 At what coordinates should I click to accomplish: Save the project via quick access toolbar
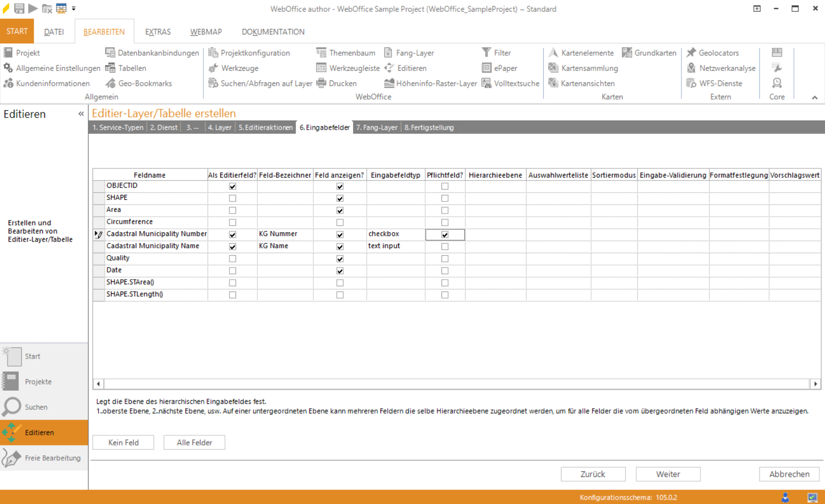(19, 8)
